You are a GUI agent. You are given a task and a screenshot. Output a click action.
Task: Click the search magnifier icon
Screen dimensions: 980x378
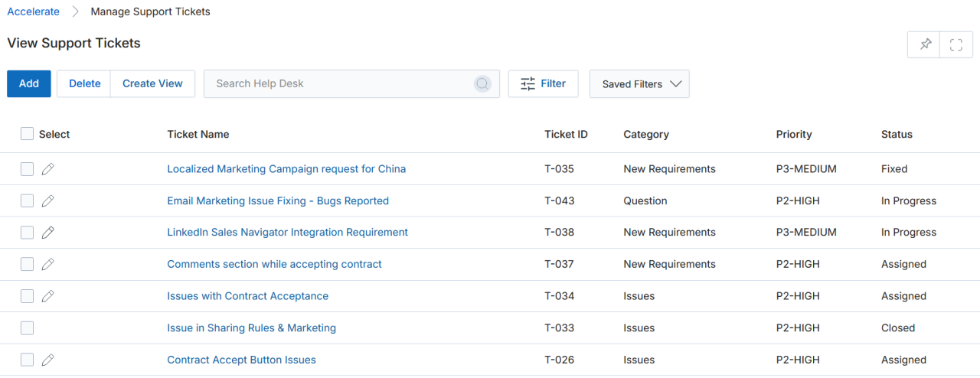(x=482, y=83)
